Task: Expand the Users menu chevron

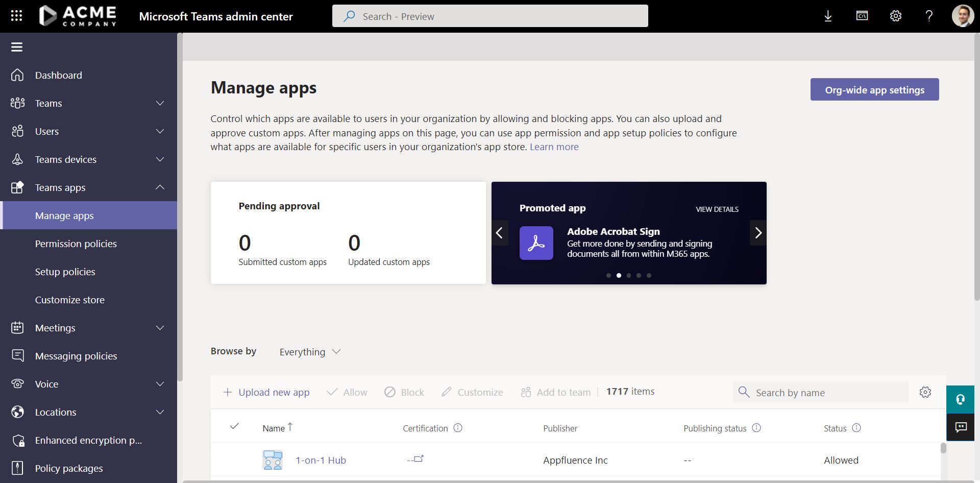Action: (160, 131)
